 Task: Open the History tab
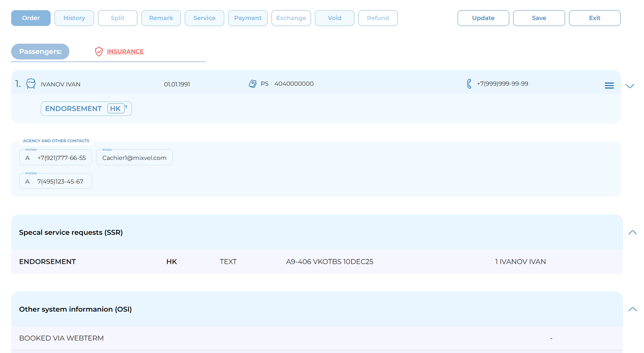pyautogui.click(x=74, y=18)
